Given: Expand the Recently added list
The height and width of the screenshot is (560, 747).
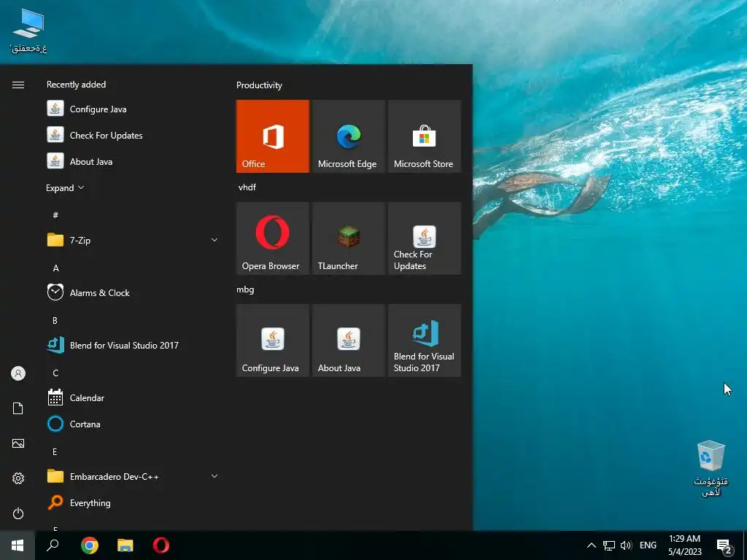Looking at the screenshot, I should point(65,187).
